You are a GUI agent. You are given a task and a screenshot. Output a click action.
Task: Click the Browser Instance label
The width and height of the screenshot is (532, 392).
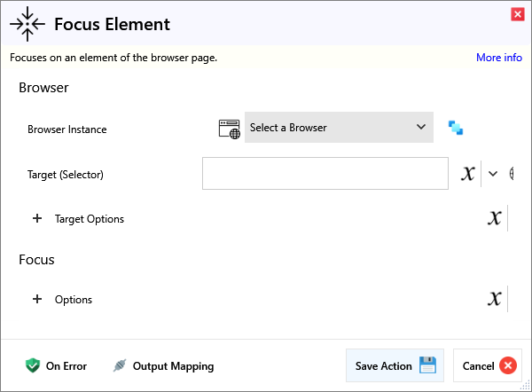tap(67, 129)
